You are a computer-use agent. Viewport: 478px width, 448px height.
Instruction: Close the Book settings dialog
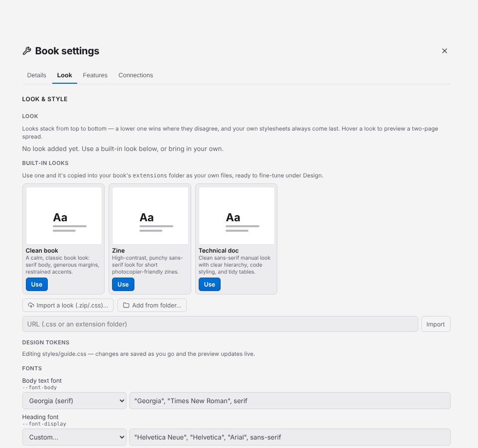(445, 51)
